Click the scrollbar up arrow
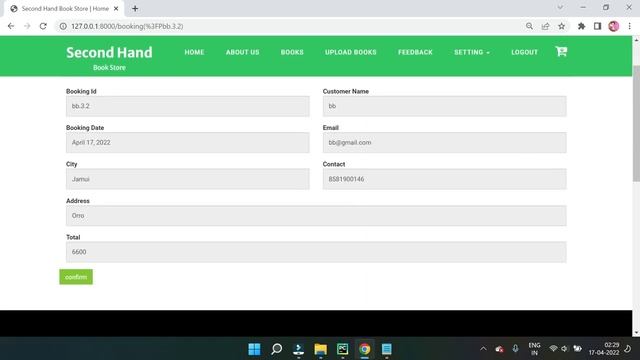640x360 pixels. 636,40
